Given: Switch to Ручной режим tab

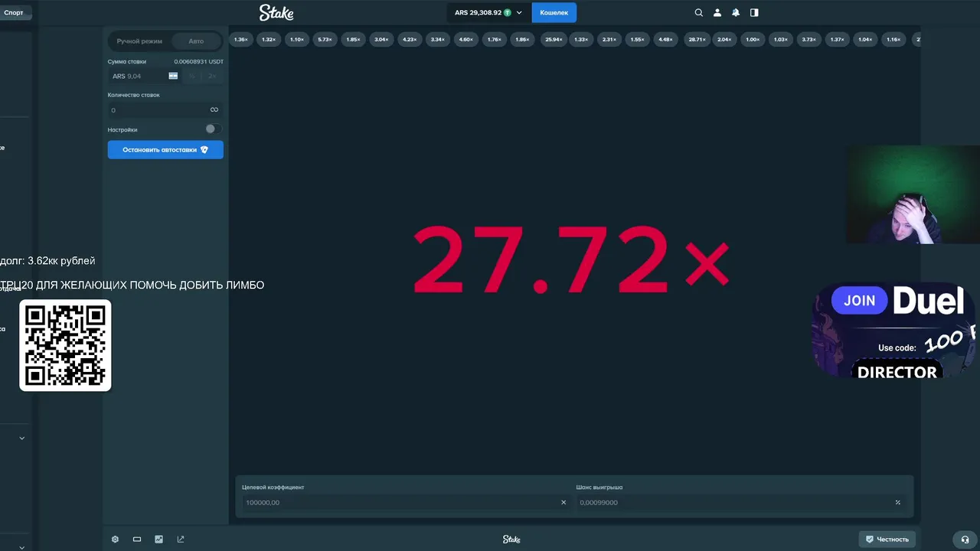Looking at the screenshot, I should [x=139, y=41].
